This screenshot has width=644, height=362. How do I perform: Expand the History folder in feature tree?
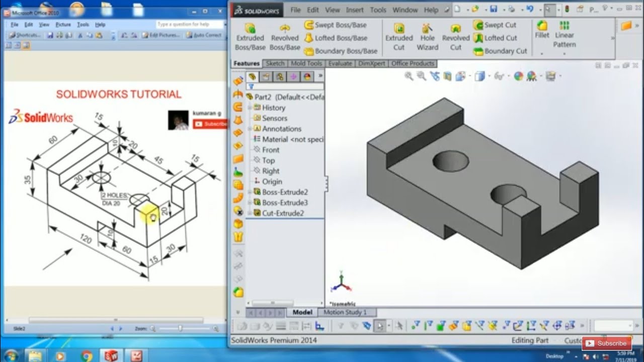(250, 108)
